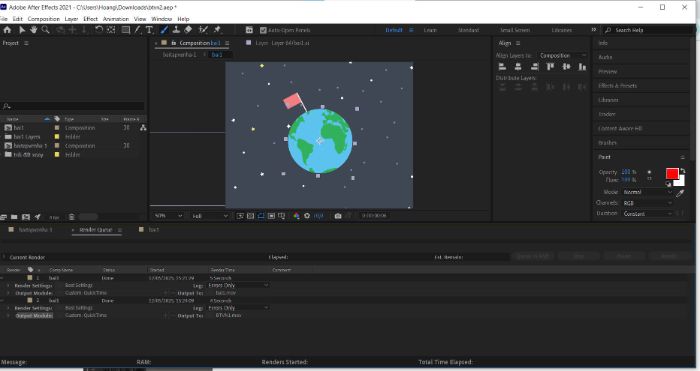Open the Brushes panel

tap(607, 143)
